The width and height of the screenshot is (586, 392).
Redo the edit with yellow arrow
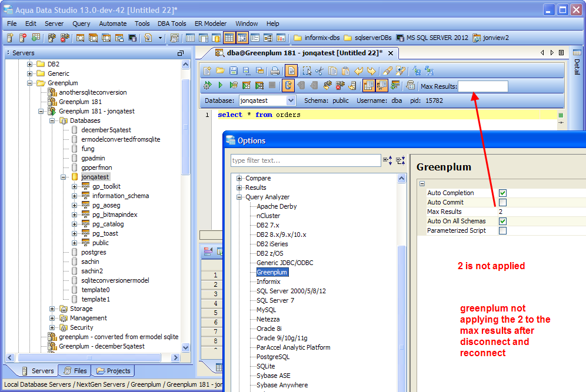tap(371, 71)
